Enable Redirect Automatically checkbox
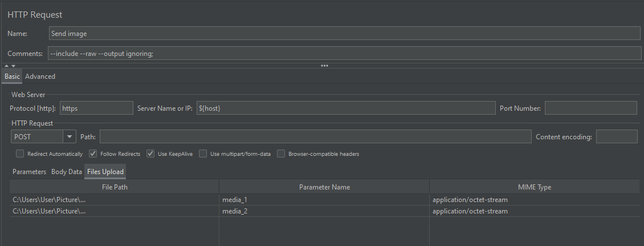 click(x=20, y=154)
